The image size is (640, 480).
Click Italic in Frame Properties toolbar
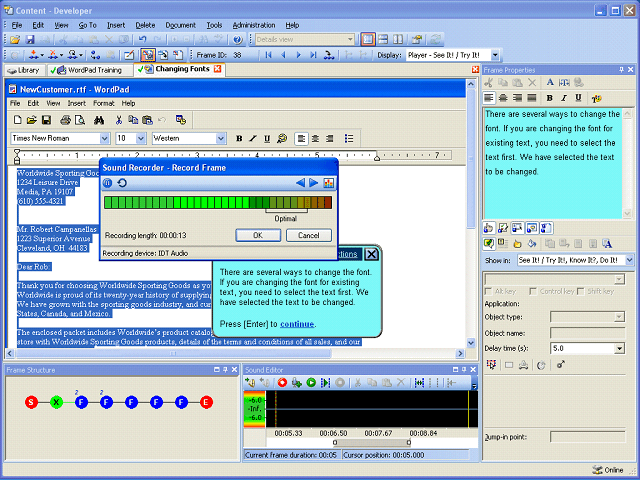click(x=564, y=98)
